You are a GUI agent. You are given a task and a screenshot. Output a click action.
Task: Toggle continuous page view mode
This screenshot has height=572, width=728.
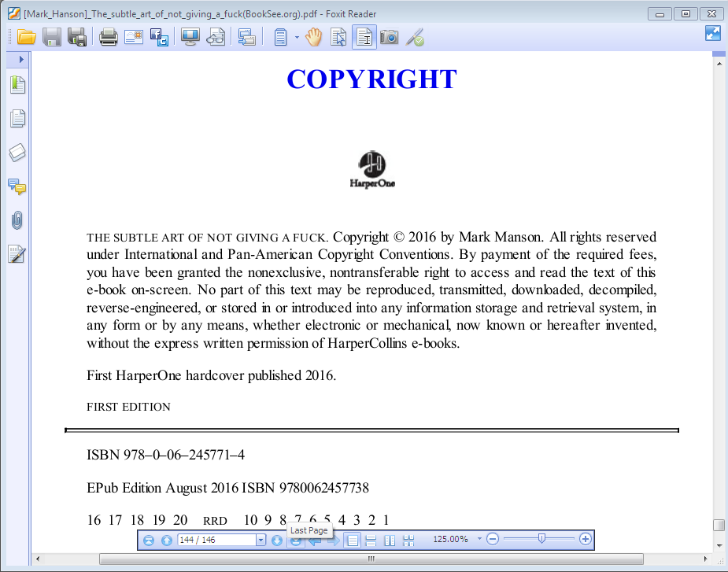coord(371,540)
